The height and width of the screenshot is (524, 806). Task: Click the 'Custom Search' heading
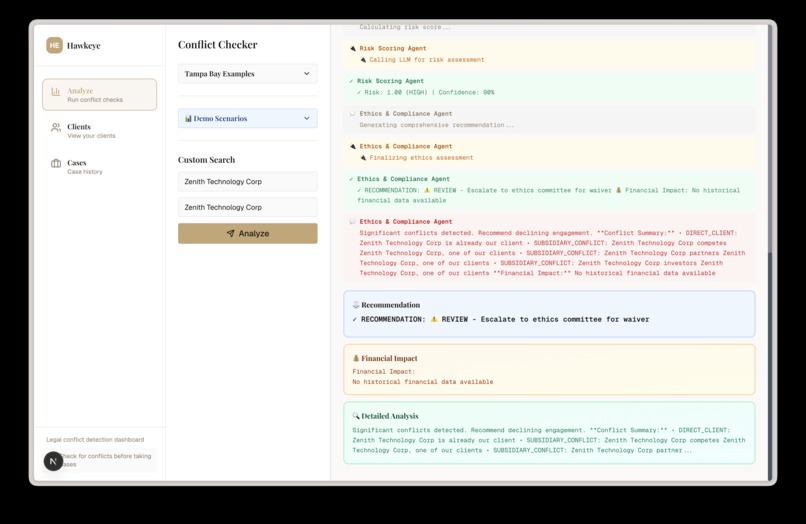click(x=207, y=160)
